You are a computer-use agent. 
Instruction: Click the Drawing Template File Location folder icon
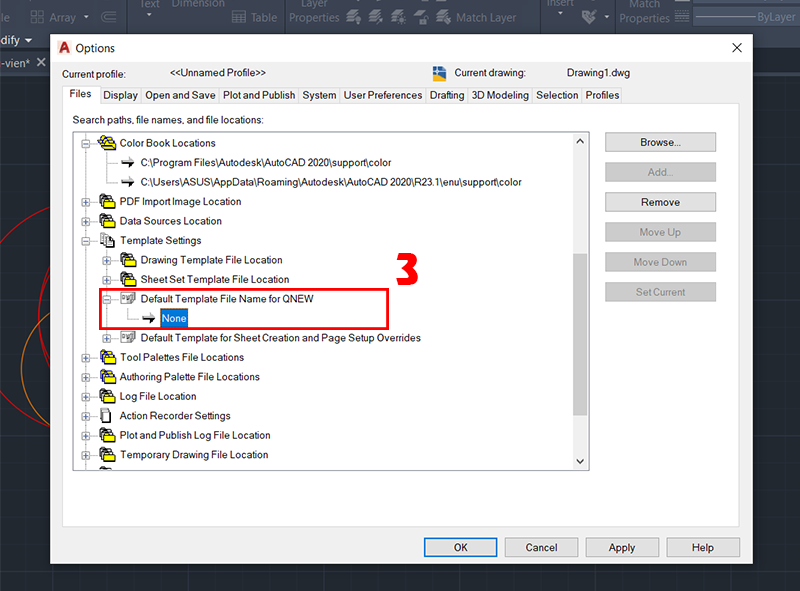(128, 260)
